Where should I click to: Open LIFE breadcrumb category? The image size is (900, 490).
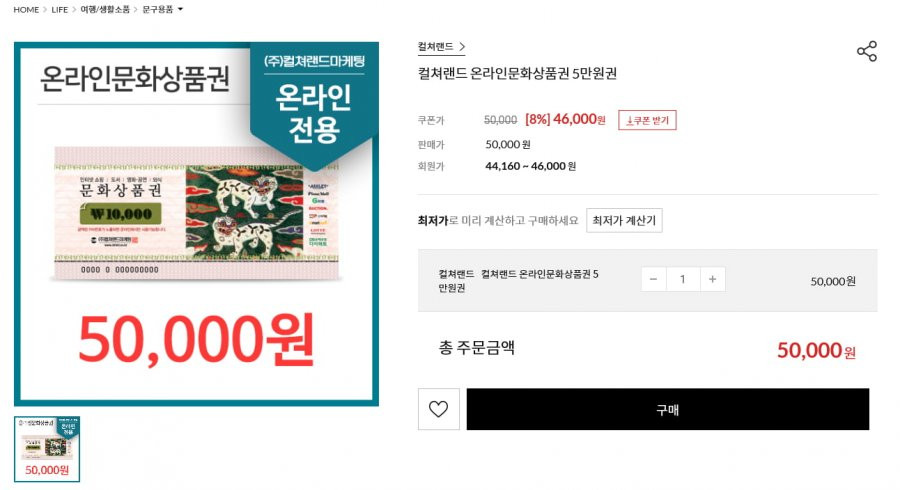pyautogui.click(x=60, y=10)
